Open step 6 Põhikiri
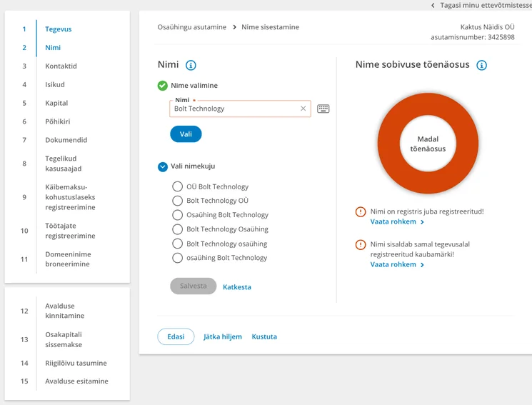The width and height of the screenshot is (532, 405). point(58,121)
